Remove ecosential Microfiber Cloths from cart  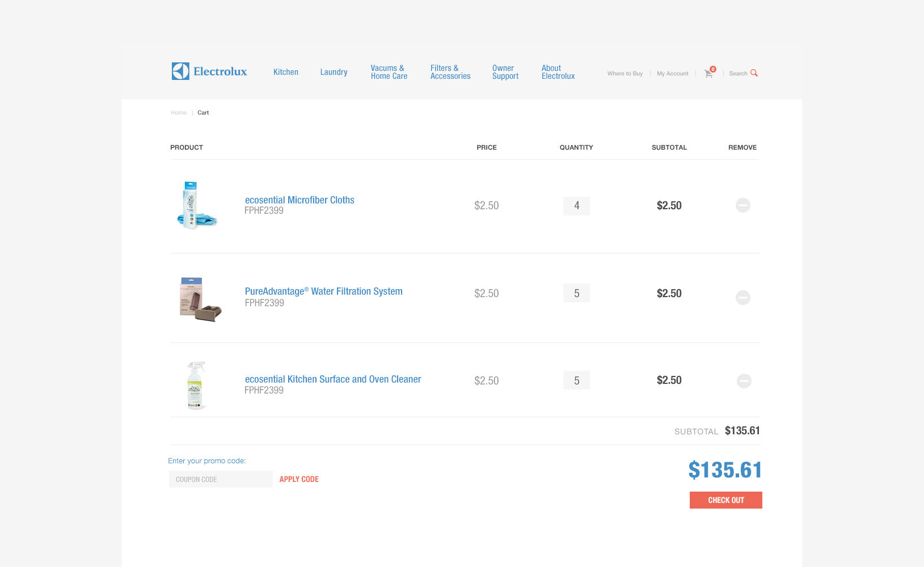(742, 205)
